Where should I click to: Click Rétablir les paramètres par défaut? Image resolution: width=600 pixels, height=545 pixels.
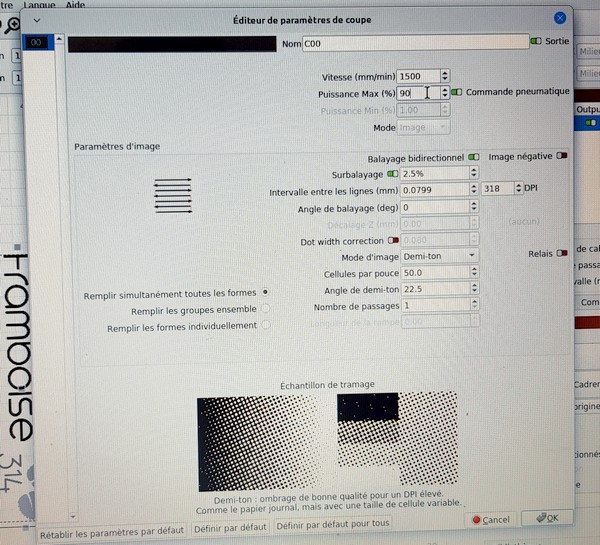click(x=112, y=532)
